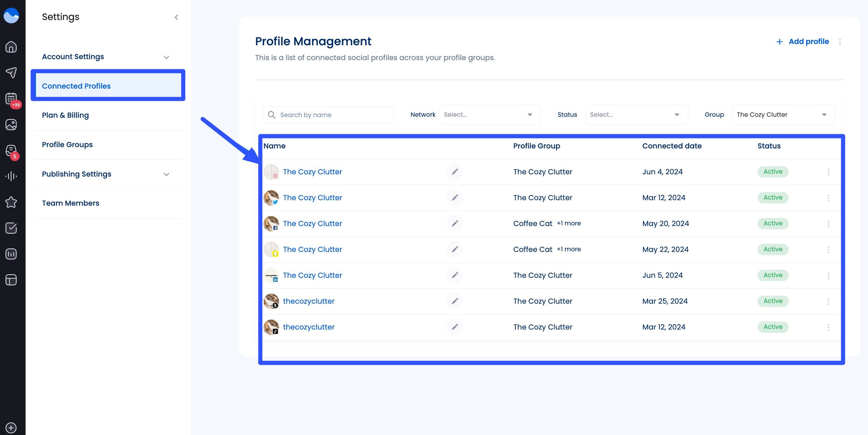The width and height of the screenshot is (868, 435).
Task: Click inside the Search by name field
Action: (329, 114)
